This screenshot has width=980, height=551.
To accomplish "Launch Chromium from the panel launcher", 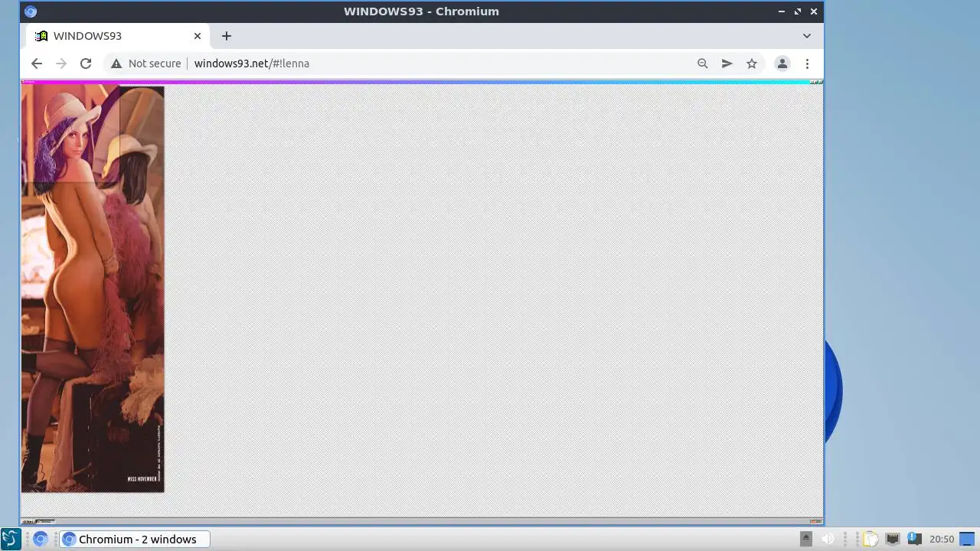I will pyautogui.click(x=41, y=539).
